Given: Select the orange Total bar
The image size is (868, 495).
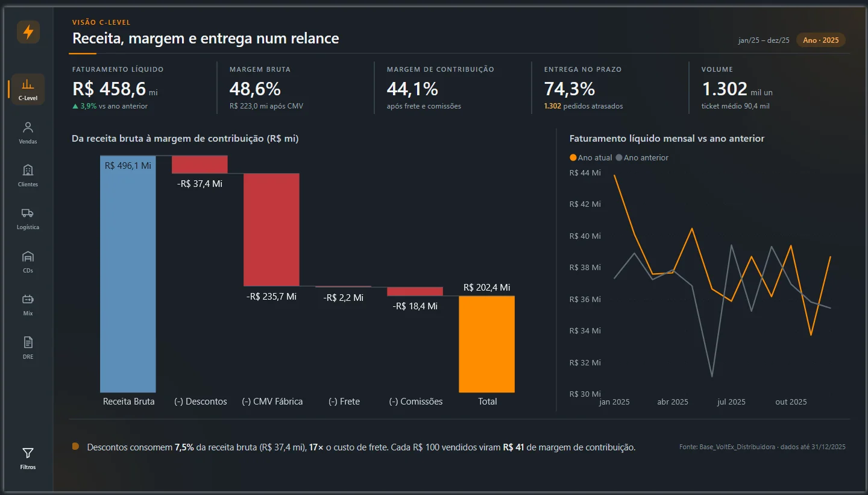Looking at the screenshot, I should [486, 344].
